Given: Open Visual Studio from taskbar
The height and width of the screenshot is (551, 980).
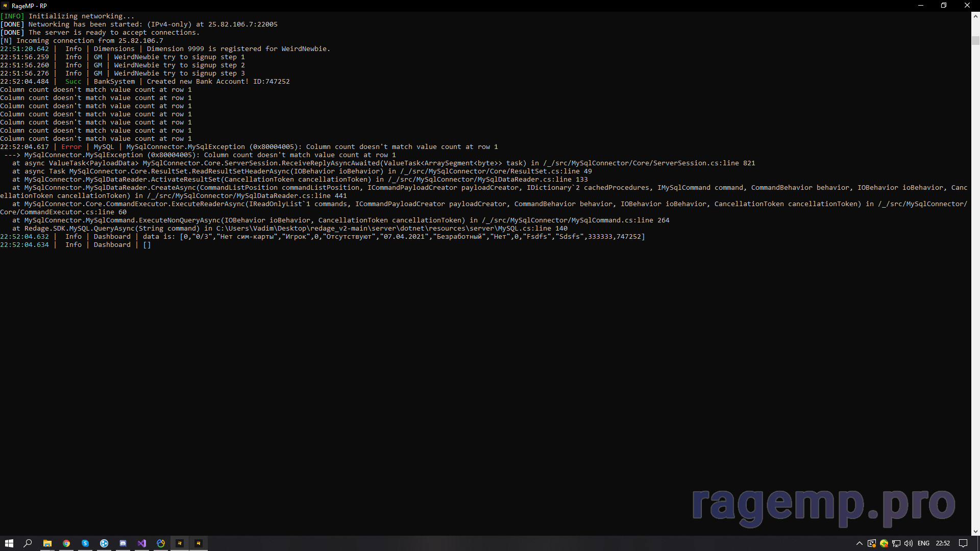Looking at the screenshot, I should tap(142, 543).
